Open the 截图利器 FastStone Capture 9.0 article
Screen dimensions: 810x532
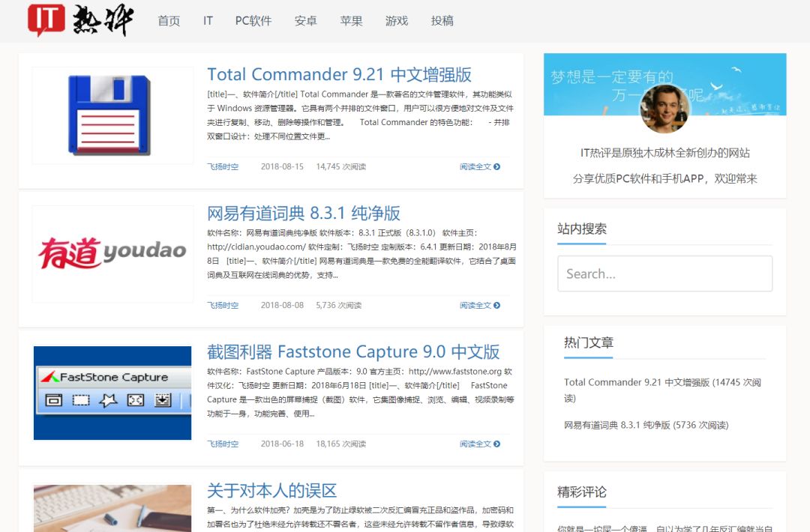(352, 351)
